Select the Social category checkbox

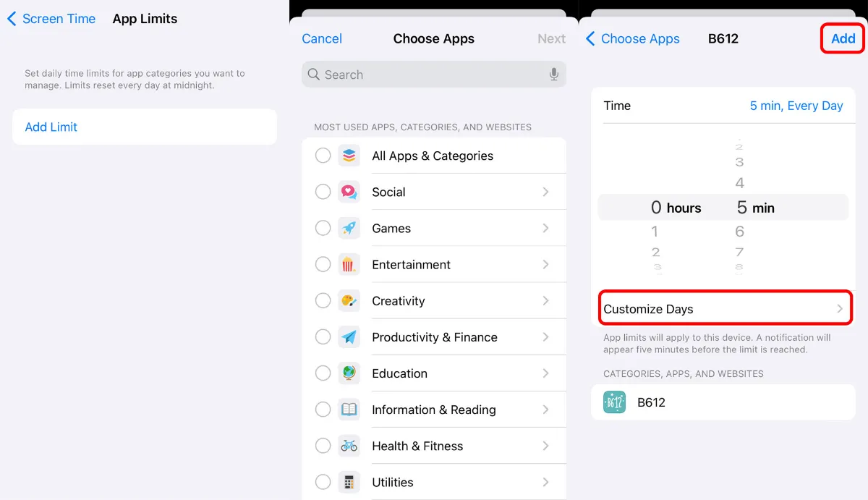(323, 192)
